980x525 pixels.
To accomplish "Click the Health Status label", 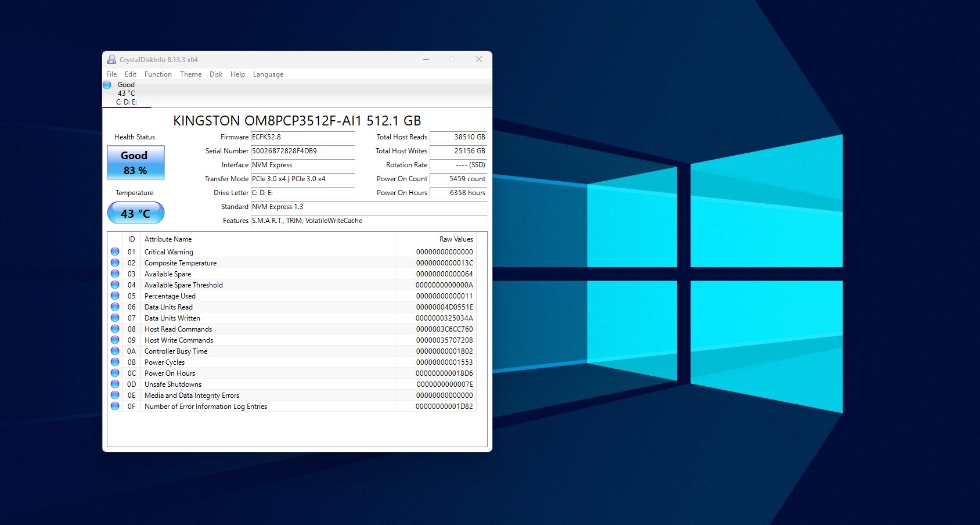I will tap(135, 137).
